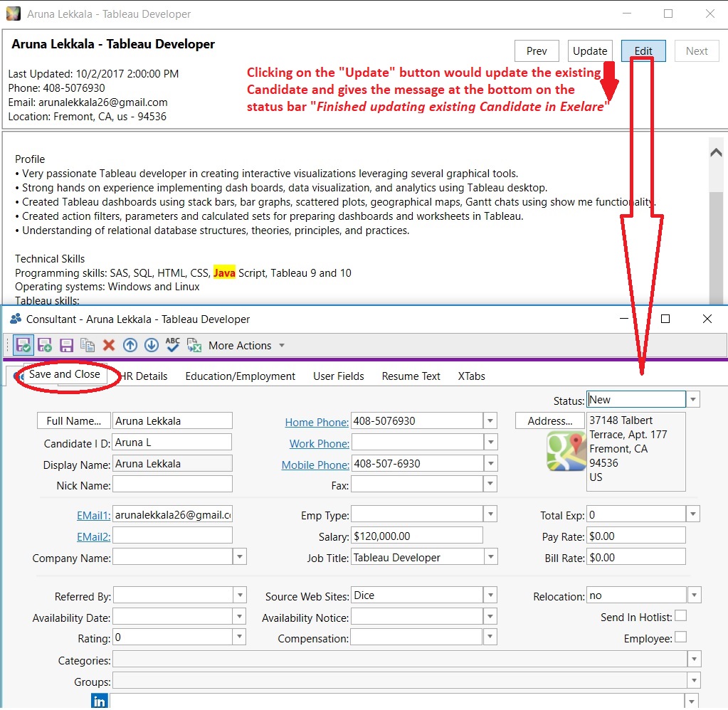Expand the Relocation dropdown arrow
The height and width of the screenshot is (710, 728).
tap(694, 595)
